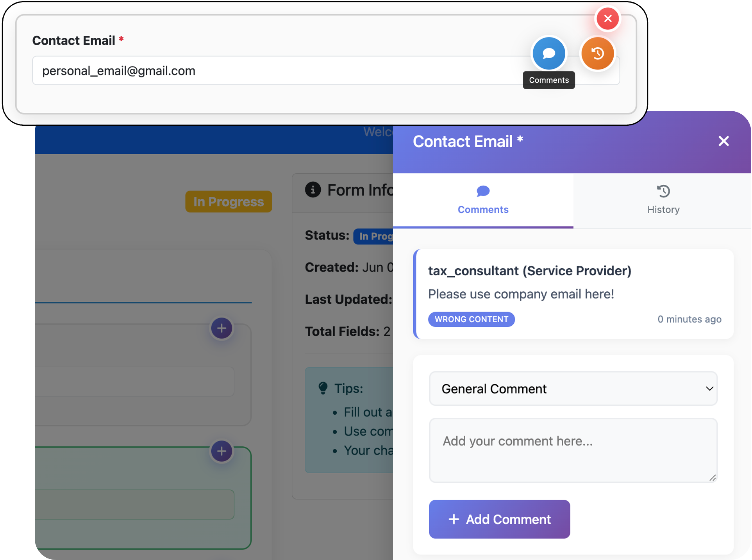Click the red X button on field card
The height and width of the screenshot is (560, 752).
coord(607,18)
